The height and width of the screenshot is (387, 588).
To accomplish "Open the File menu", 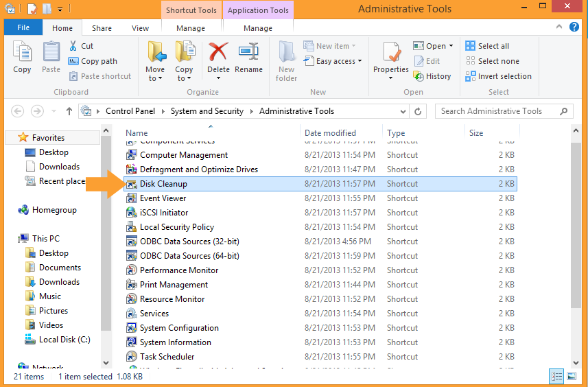I will click(x=23, y=27).
